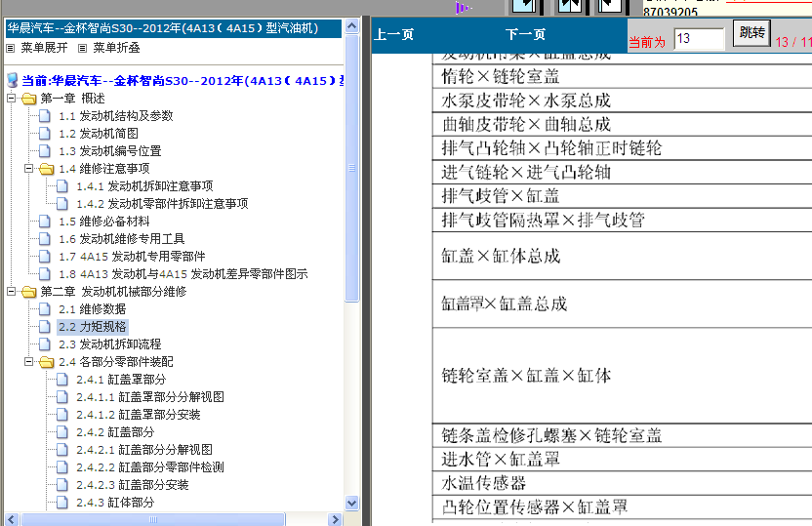Click table row 排气歧管×缸盖
The image size is (812, 526).
click(622, 196)
